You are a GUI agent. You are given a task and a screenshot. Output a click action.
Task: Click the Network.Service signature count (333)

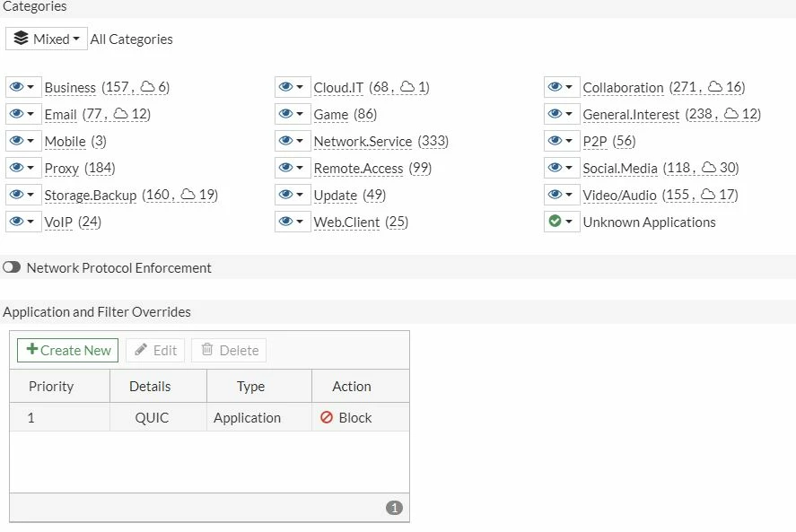point(433,141)
